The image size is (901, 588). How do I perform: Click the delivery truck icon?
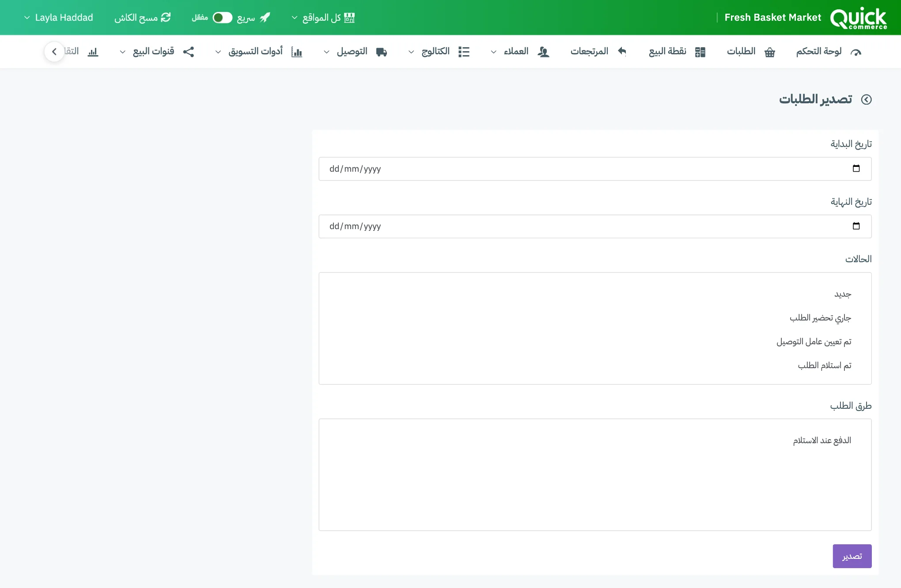(382, 52)
